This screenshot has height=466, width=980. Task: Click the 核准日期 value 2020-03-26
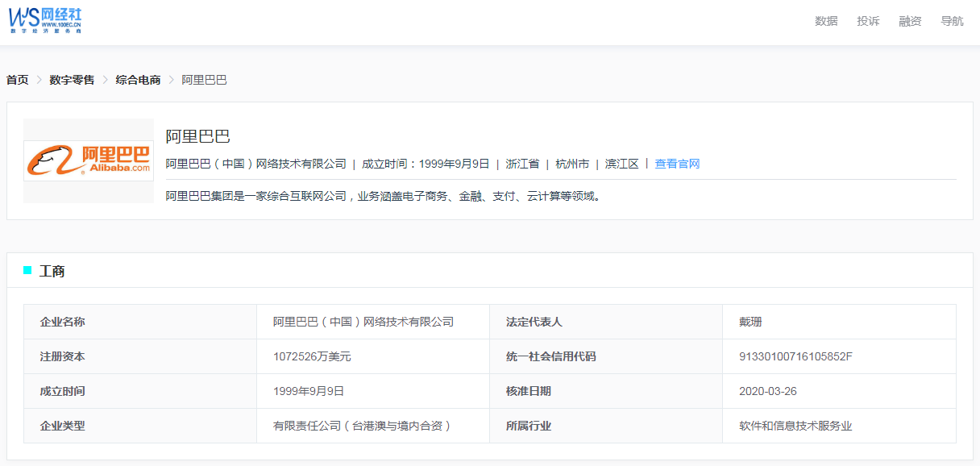click(767, 391)
